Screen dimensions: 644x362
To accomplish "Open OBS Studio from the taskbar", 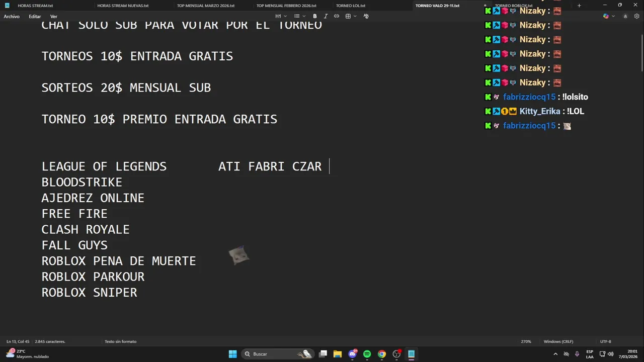I will (x=397, y=354).
